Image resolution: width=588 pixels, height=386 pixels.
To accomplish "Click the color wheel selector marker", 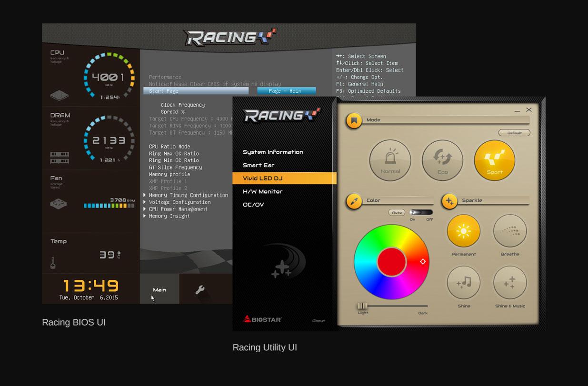I will 422,261.
